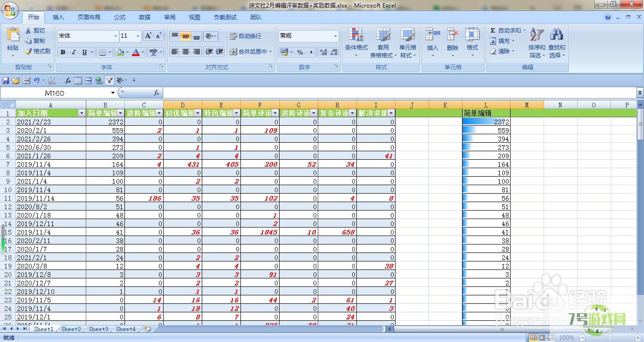The height and width of the screenshot is (342, 644).
Task: Click Copy (复制) command
Action: [x=35, y=41]
